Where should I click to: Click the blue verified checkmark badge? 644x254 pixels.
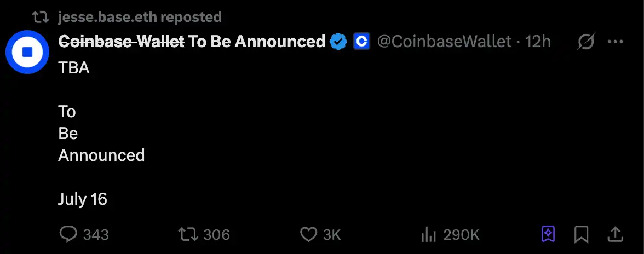point(338,41)
